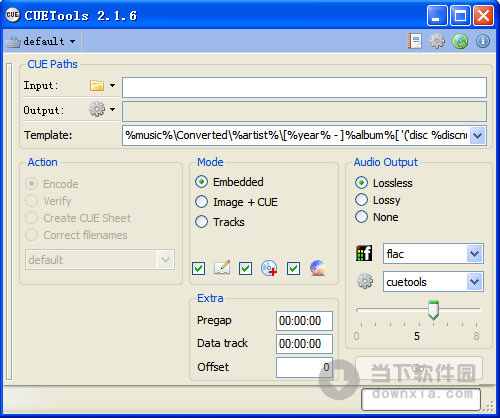Open the flac format dropdown
Viewport: 500px width, 418px height.
point(474,254)
